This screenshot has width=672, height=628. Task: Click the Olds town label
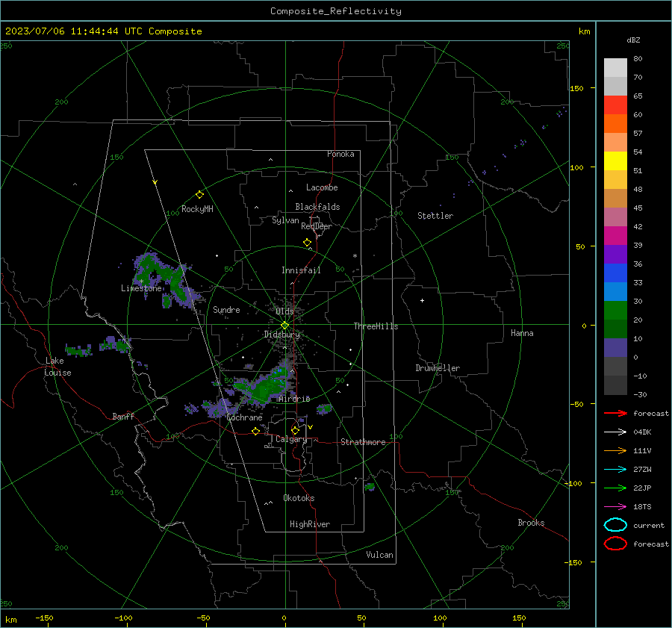coord(284,311)
